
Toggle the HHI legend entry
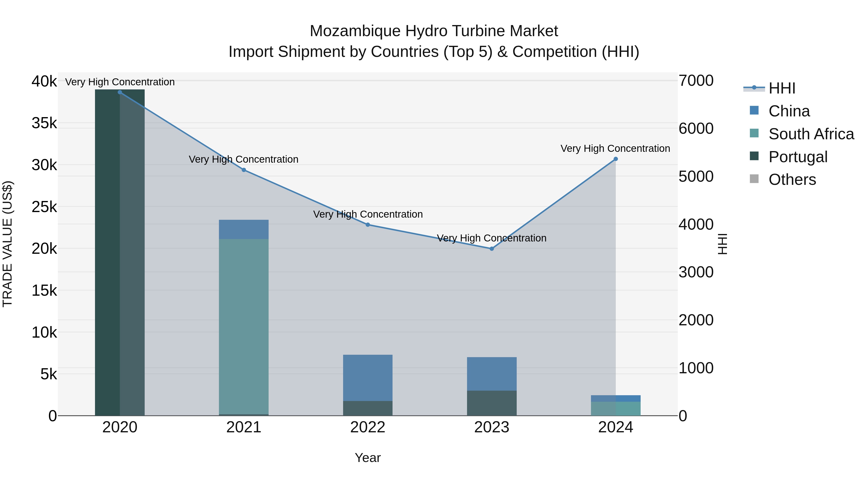point(769,88)
